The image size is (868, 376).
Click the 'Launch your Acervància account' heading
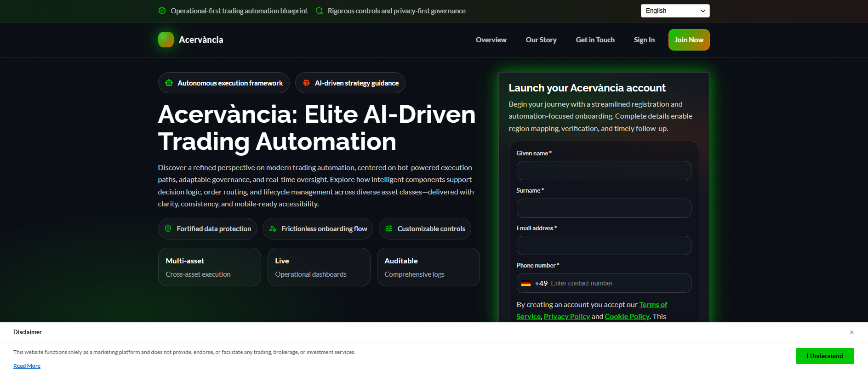(x=587, y=88)
